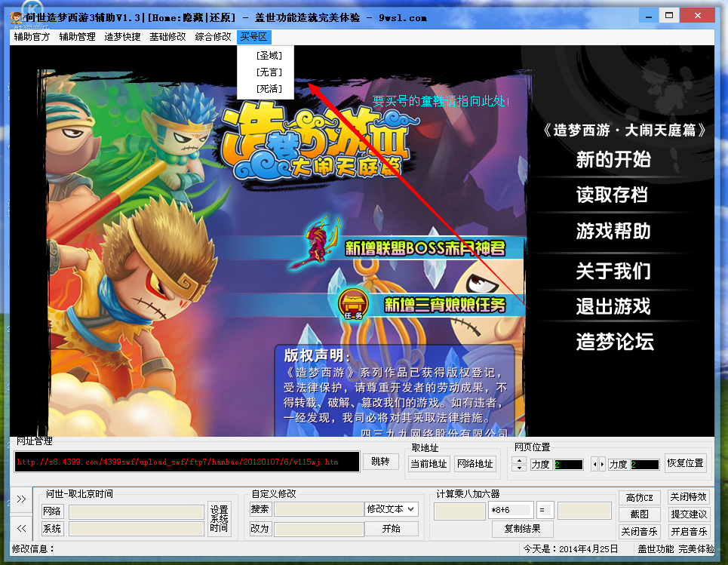Click the *8+6 formula field

tap(511, 510)
